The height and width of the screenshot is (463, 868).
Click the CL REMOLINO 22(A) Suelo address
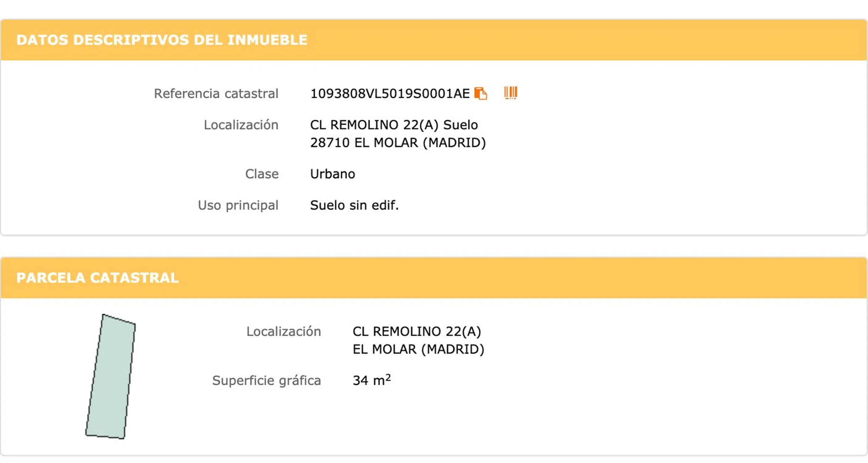(393, 125)
